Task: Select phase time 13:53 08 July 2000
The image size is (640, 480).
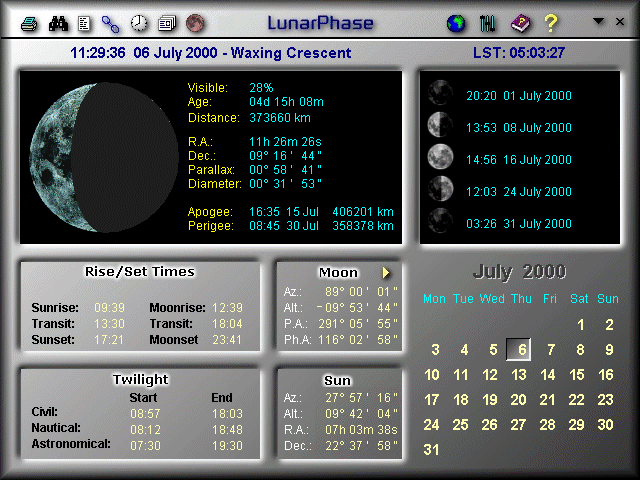Action: click(519, 128)
